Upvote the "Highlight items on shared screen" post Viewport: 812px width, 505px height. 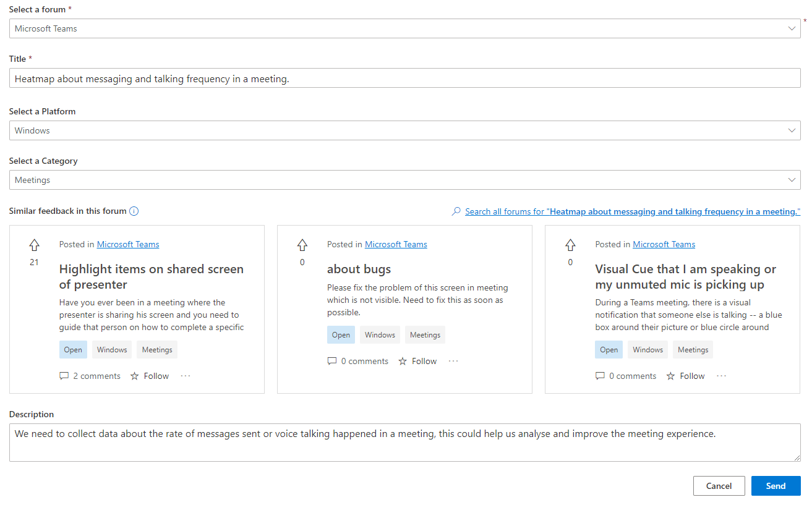pos(34,245)
